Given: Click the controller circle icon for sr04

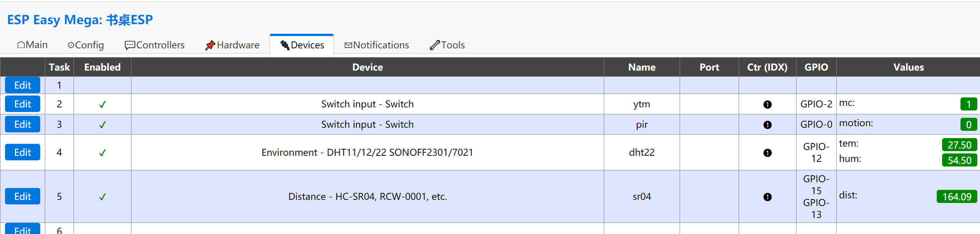Looking at the screenshot, I should tap(767, 197).
